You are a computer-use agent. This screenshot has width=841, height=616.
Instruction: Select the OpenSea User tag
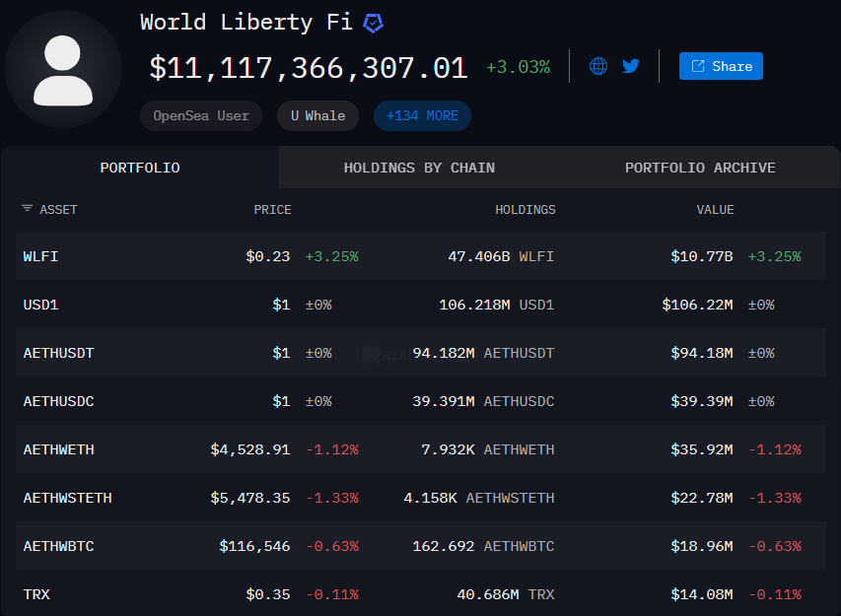pos(201,115)
